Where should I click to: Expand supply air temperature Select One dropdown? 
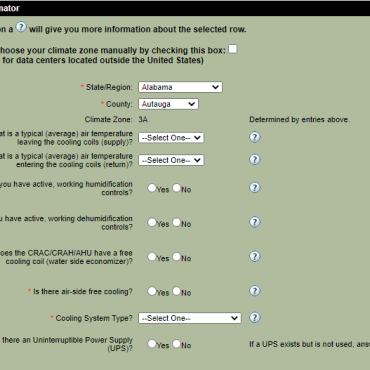(x=171, y=138)
